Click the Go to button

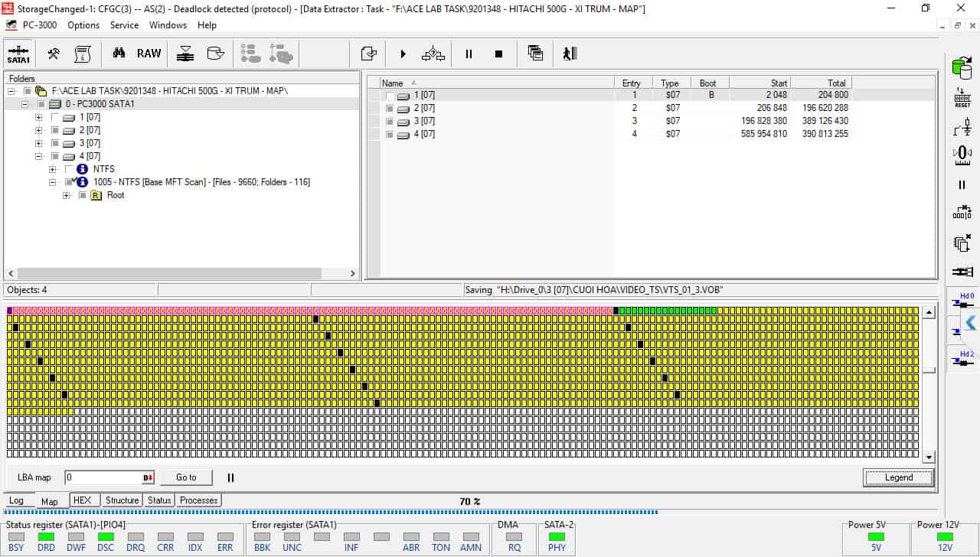pyautogui.click(x=186, y=477)
